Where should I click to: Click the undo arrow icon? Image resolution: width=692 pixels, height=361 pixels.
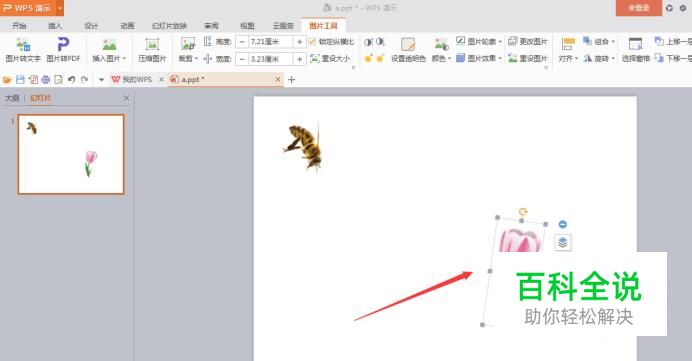coord(71,79)
